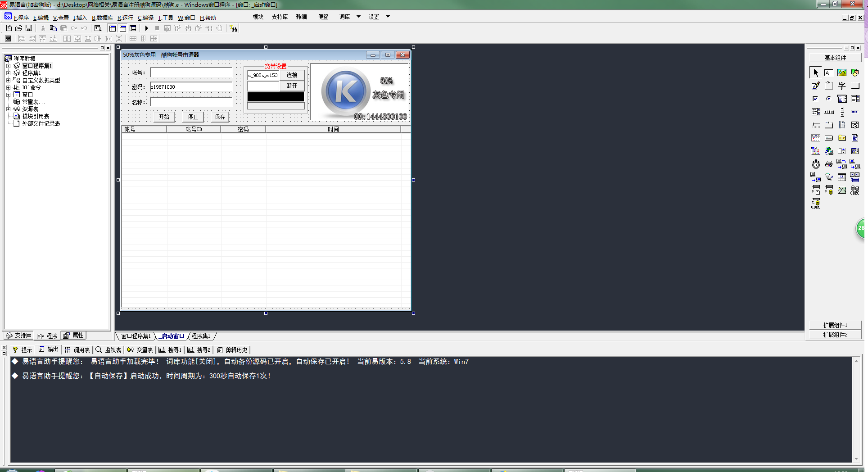Screen dimensions: 868x472
Task: Click the 连接 button in 宽带设置
Action: pos(292,75)
